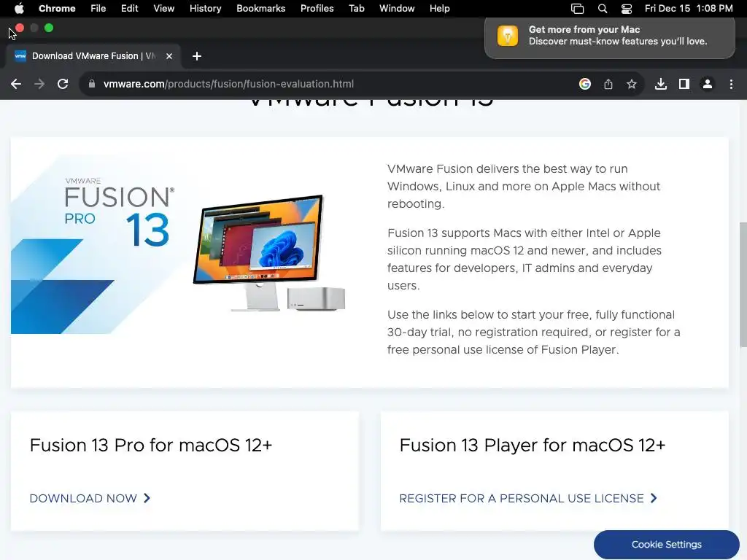Image resolution: width=747 pixels, height=560 pixels.
Task: Click the Fusion 13 Player for macOS 12+ heading
Action: tap(532, 446)
